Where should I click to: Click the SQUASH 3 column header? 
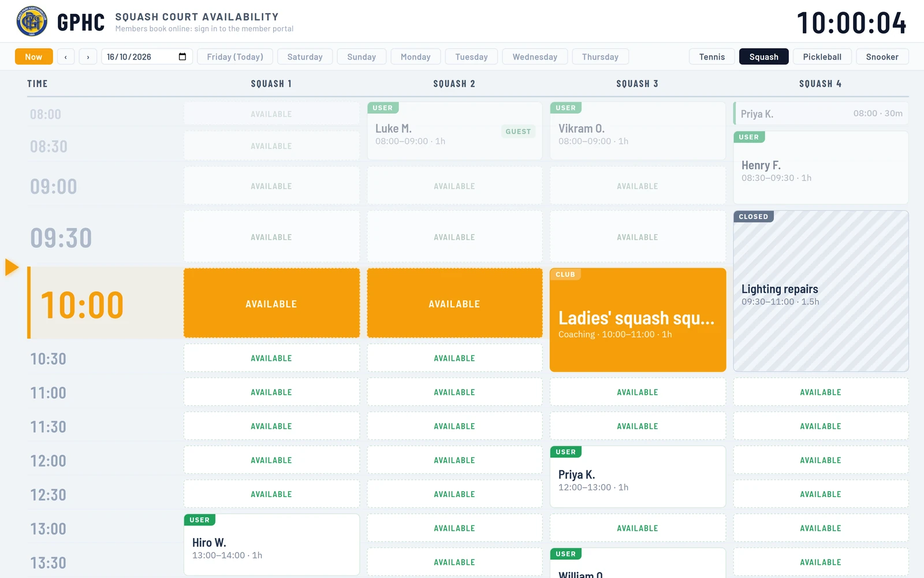638,84
